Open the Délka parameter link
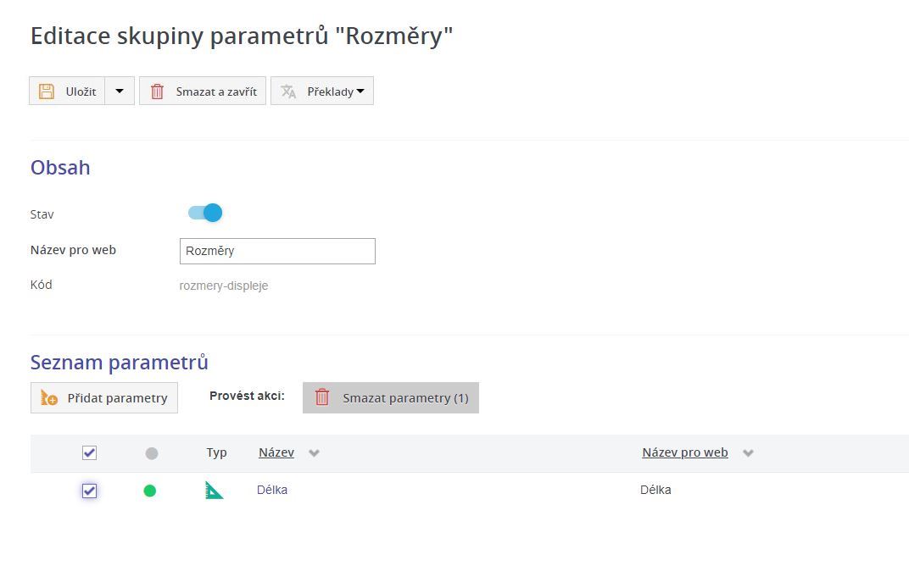The width and height of the screenshot is (909, 588). [272, 490]
